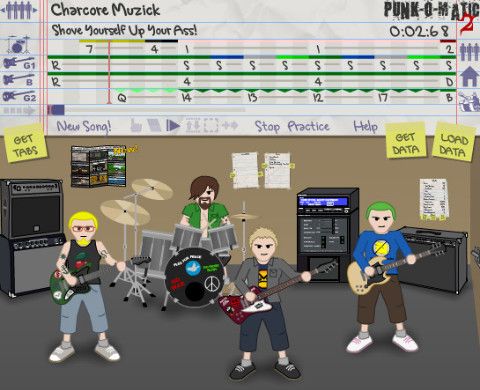Viewport: 480px width, 390px height.
Task: Select riff 14 in G2 track
Action: [x=186, y=98]
